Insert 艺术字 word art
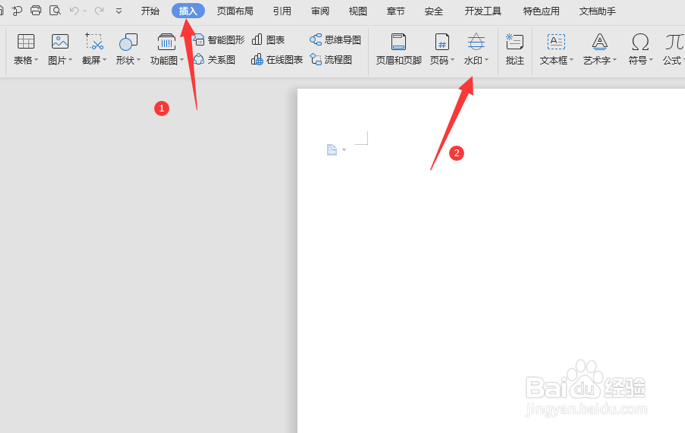The width and height of the screenshot is (685, 433). (x=599, y=42)
